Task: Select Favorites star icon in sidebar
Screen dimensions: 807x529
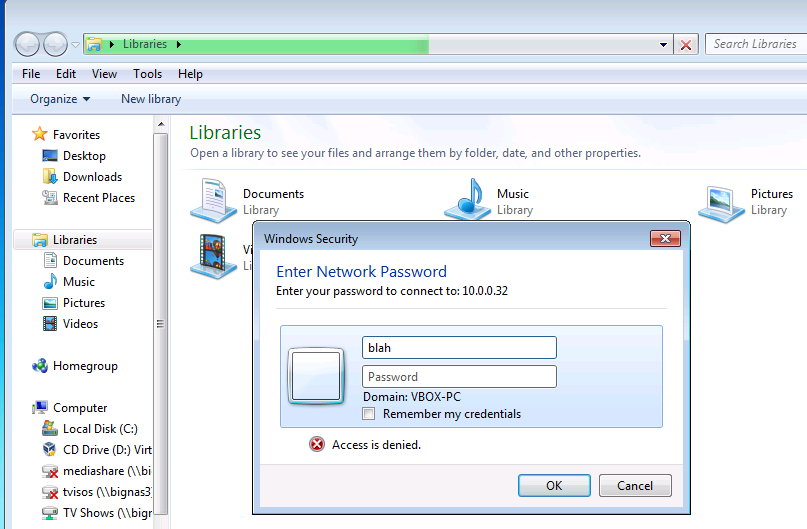Action: click(x=40, y=134)
